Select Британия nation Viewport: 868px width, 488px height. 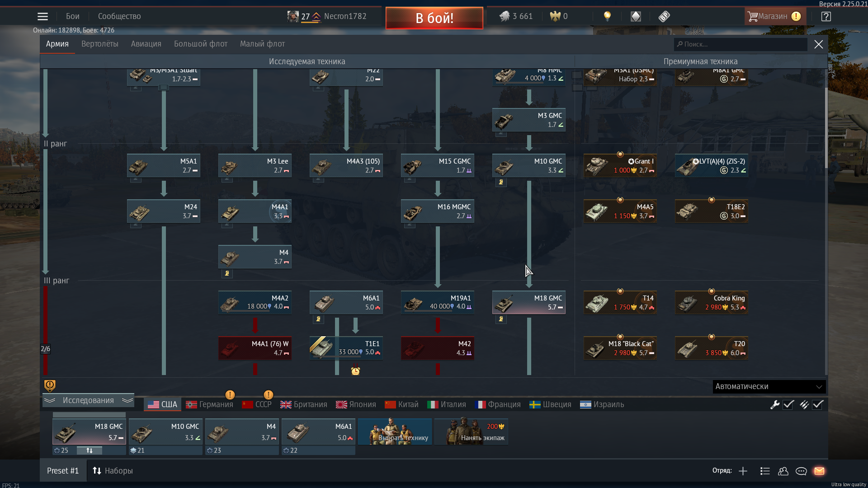pos(303,405)
